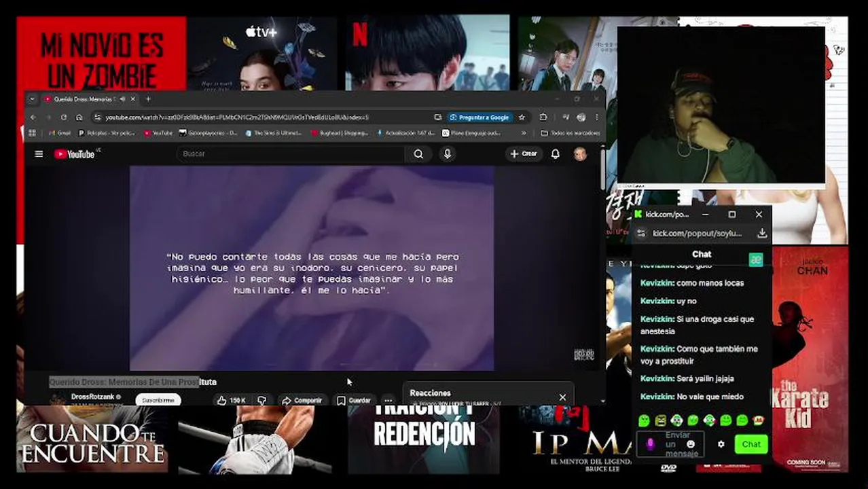868x489 pixels.
Task: Like the video with 150 K thumbs-up
Action: [231, 401]
